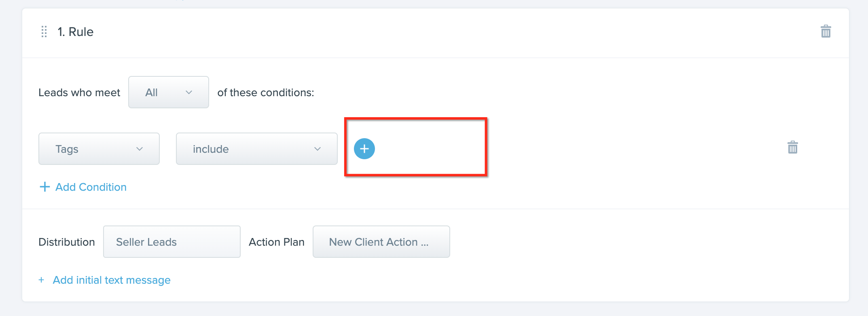Grab the drag handle beside 1. Rule

(44, 32)
